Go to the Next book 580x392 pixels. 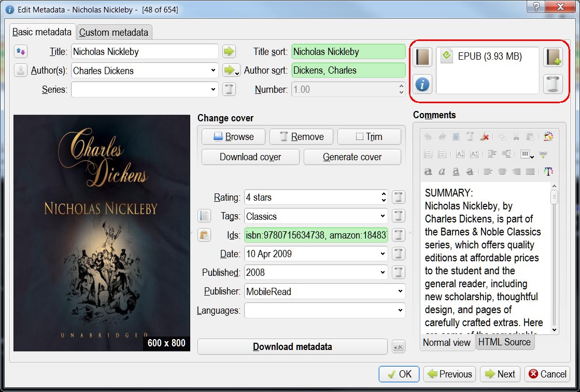[x=500, y=374]
